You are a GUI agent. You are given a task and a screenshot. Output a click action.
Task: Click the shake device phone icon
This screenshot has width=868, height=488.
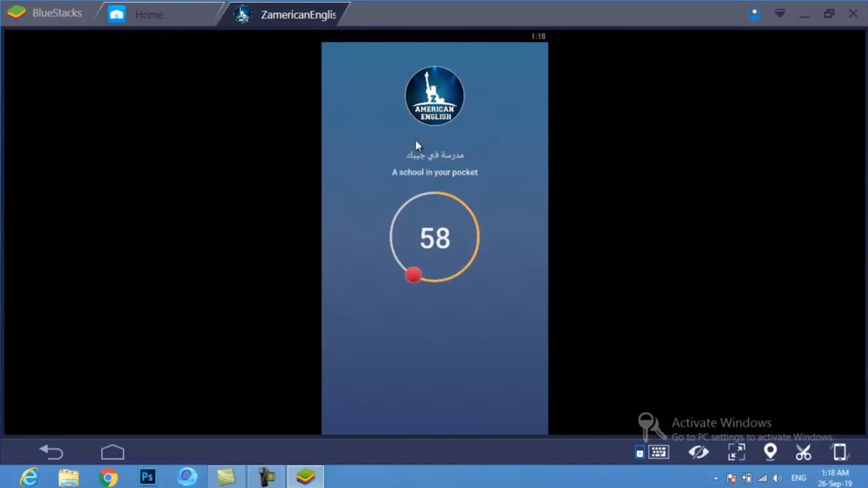[x=840, y=452]
